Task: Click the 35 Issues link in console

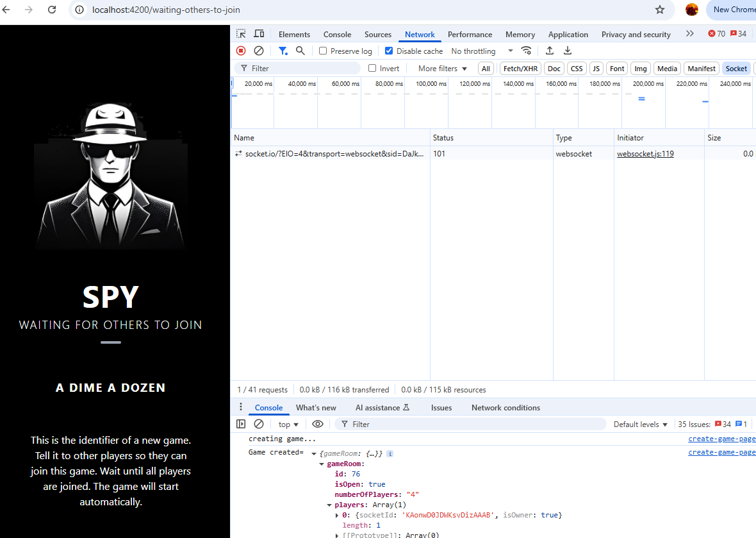Action: pos(712,424)
